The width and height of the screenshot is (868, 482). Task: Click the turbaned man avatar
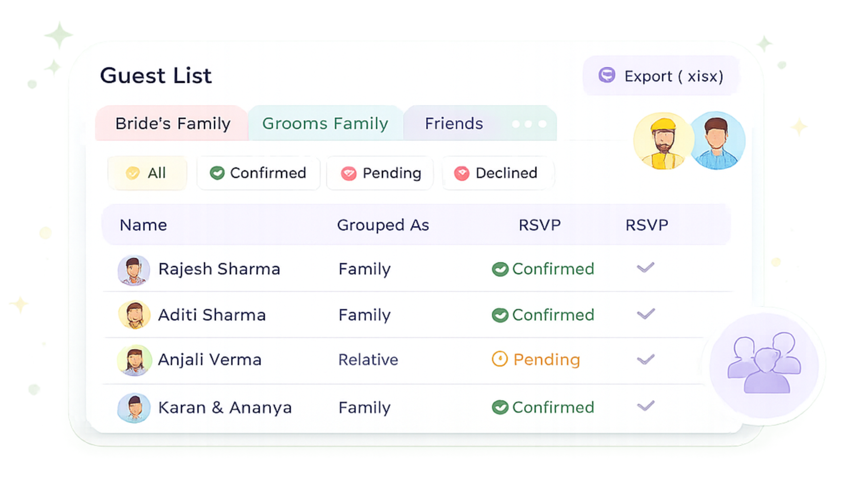(x=663, y=141)
